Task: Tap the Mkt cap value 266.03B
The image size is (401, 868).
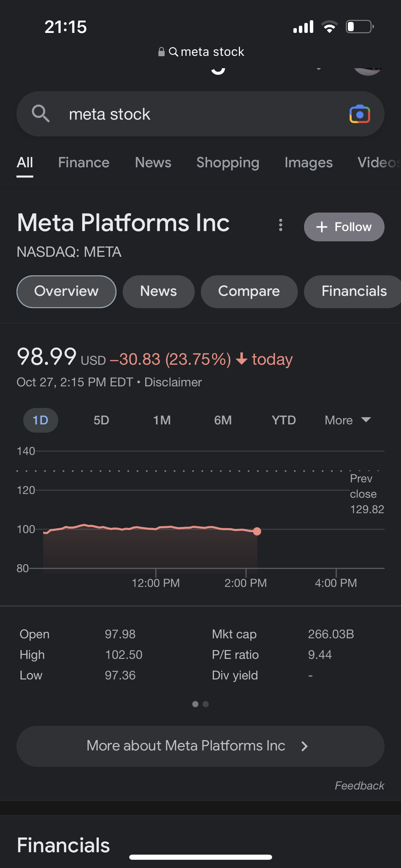Action: click(331, 634)
